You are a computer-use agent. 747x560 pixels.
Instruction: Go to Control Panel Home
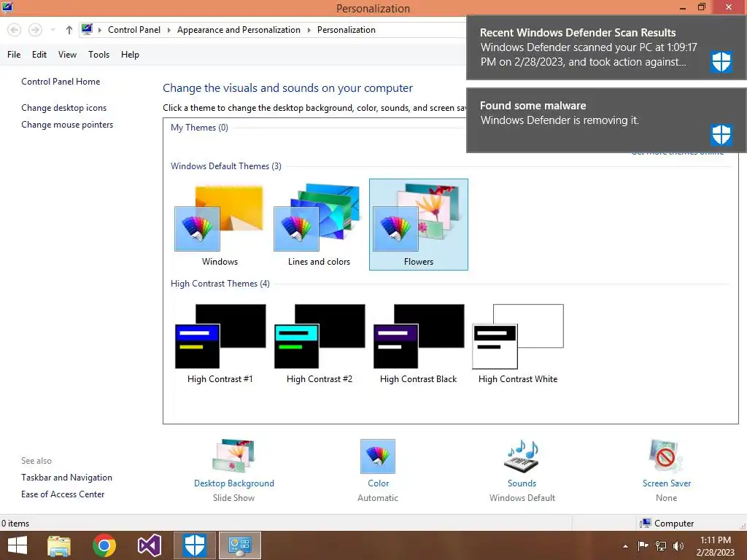point(61,82)
